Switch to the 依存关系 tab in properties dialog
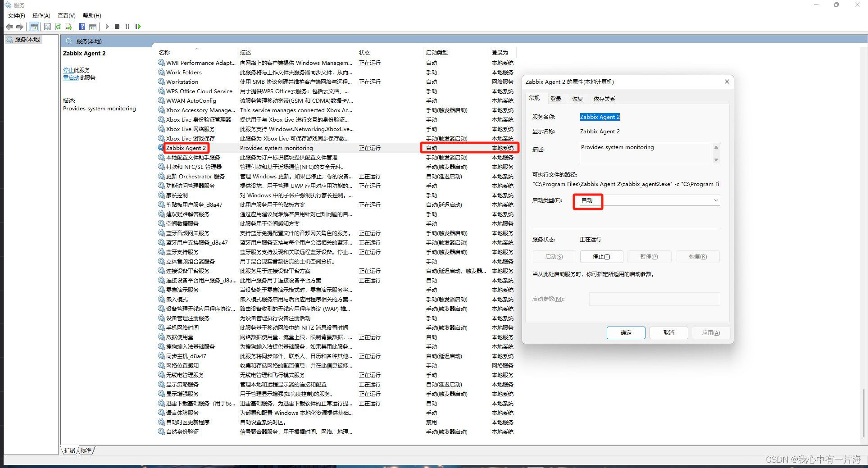The image size is (868, 468). pyautogui.click(x=604, y=99)
